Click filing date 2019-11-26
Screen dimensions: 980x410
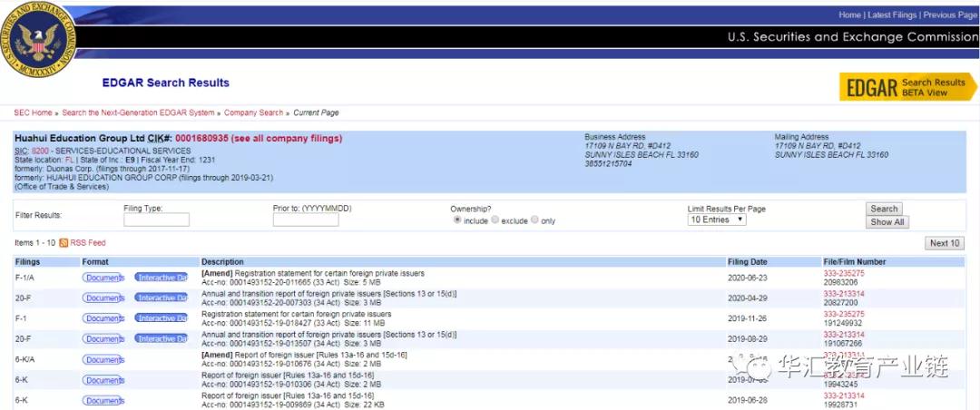coord(748,318)
